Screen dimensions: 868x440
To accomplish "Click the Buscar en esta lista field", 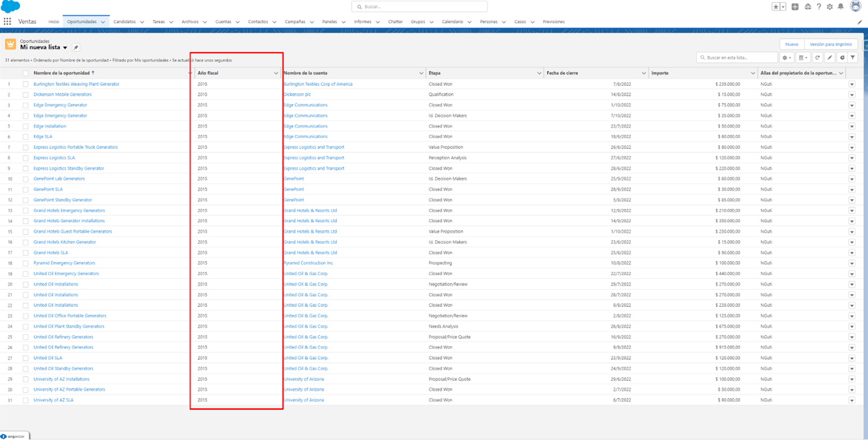I will click(737, 58).
